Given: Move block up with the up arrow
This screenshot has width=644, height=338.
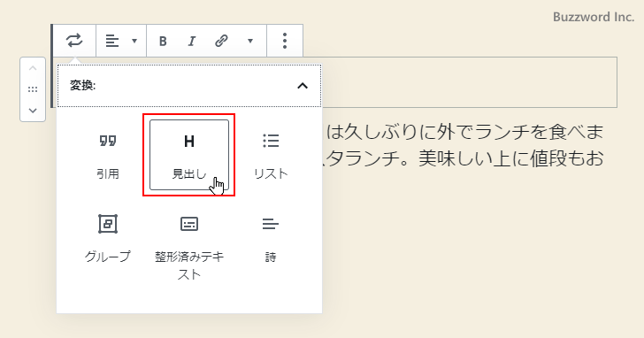Looking at the screenshot, I should [x=33, y=68].
